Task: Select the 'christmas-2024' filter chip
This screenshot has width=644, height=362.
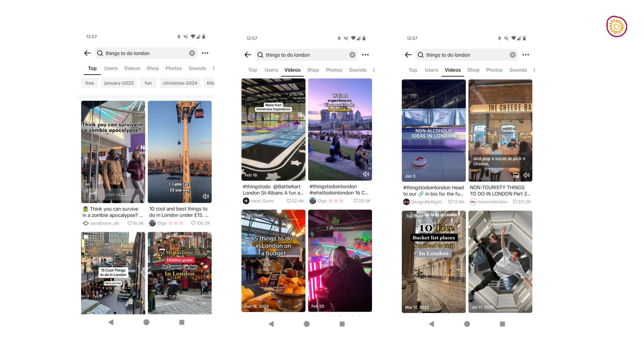Action: point(180,83)
